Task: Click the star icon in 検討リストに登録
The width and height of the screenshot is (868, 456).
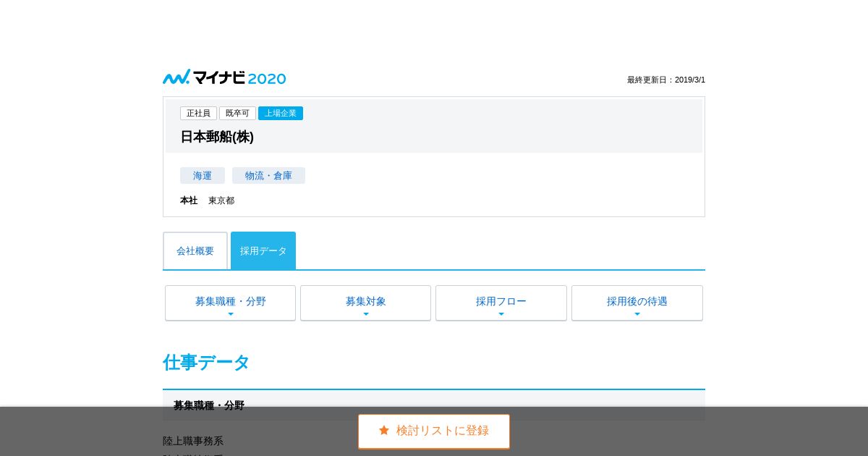Action: [384, 431]
